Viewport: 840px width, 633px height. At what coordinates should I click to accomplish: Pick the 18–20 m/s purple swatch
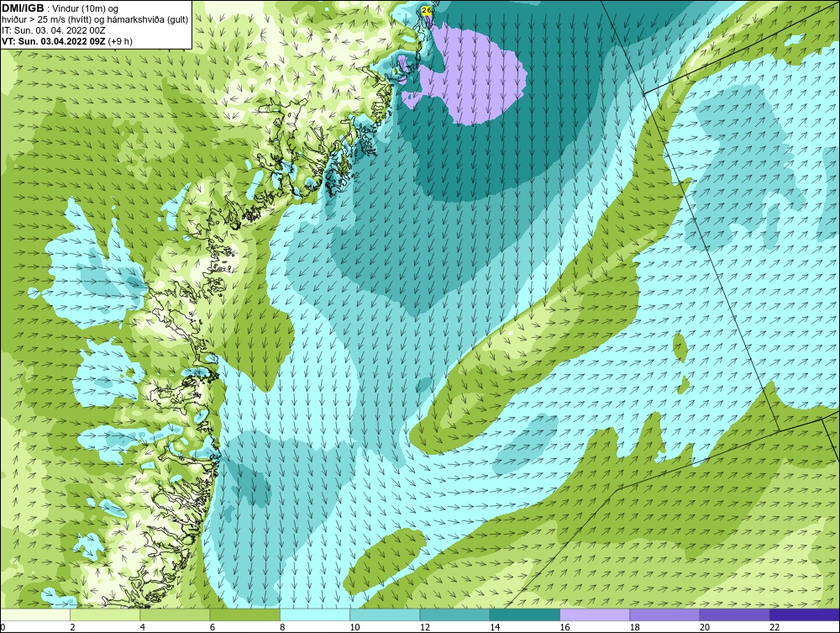pyautogui.click(x=664, y=615)
